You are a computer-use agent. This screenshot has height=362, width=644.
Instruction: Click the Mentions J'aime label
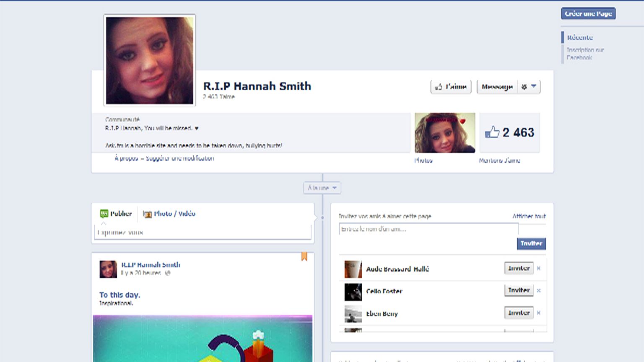[500, 160]
